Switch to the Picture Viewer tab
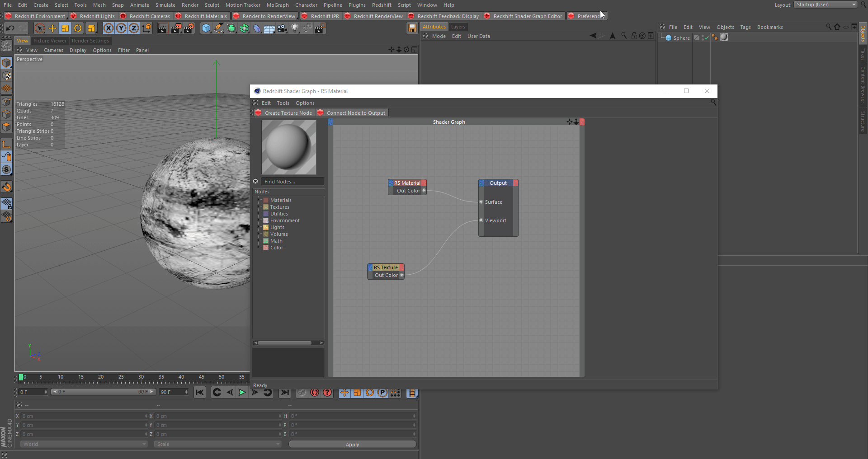 (x=50, y=41)
